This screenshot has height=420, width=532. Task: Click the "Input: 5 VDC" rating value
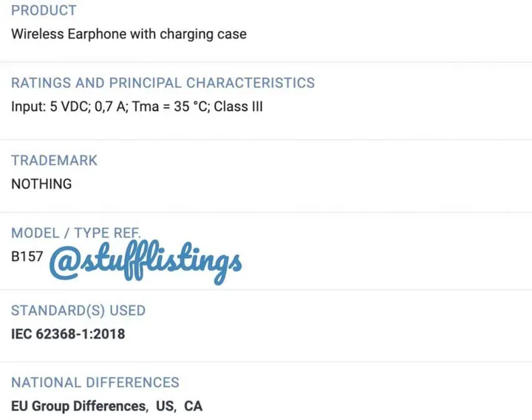pyautogui.click(x=44, y=106)
